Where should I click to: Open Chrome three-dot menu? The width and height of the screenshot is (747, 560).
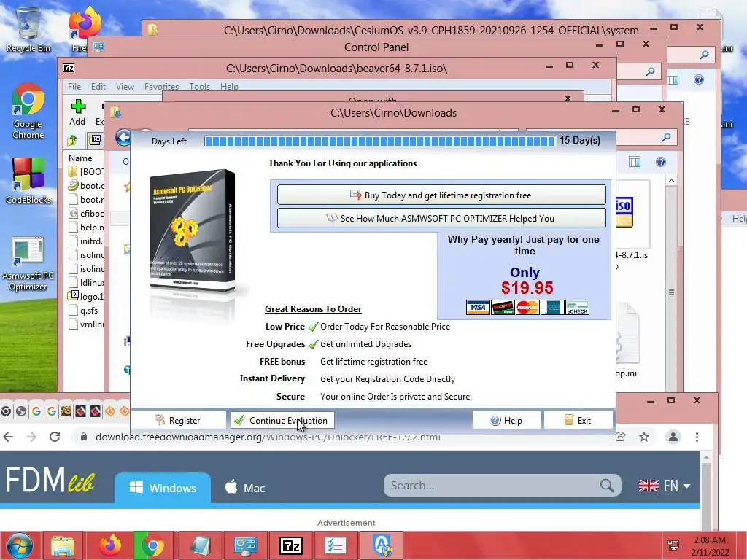[697, 437]
